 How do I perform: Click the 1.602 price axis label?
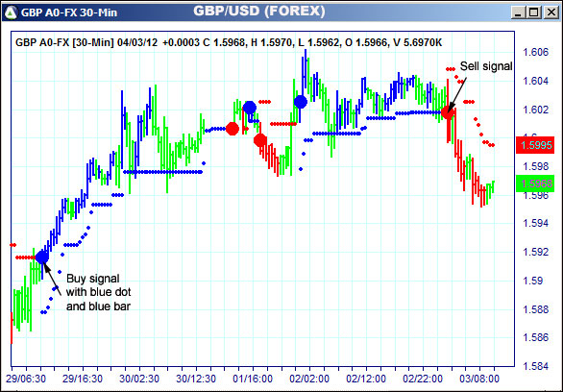(536, 110)
